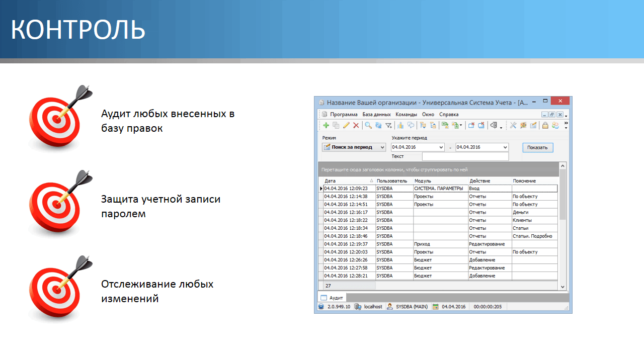Screen dimensions: 644x362
Task: Click the magnifying glass Search icon
Action: click(368, 125)
